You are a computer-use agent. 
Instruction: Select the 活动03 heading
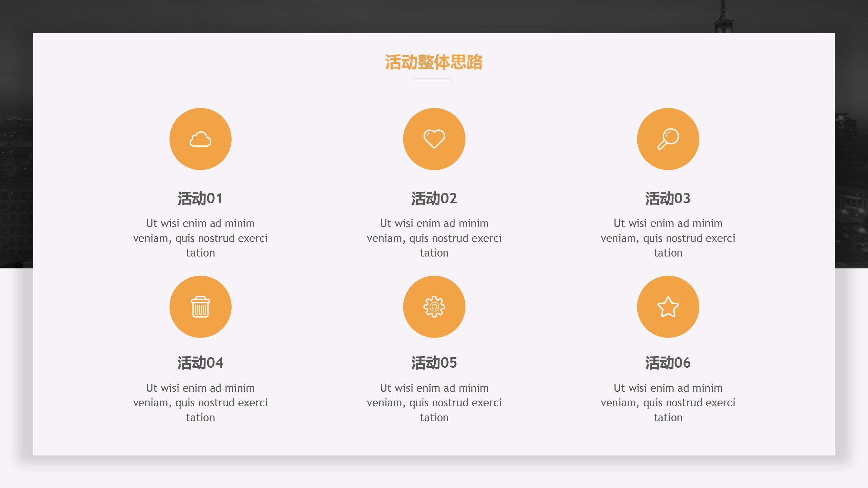pyautogui.click(x=668, y=198)
